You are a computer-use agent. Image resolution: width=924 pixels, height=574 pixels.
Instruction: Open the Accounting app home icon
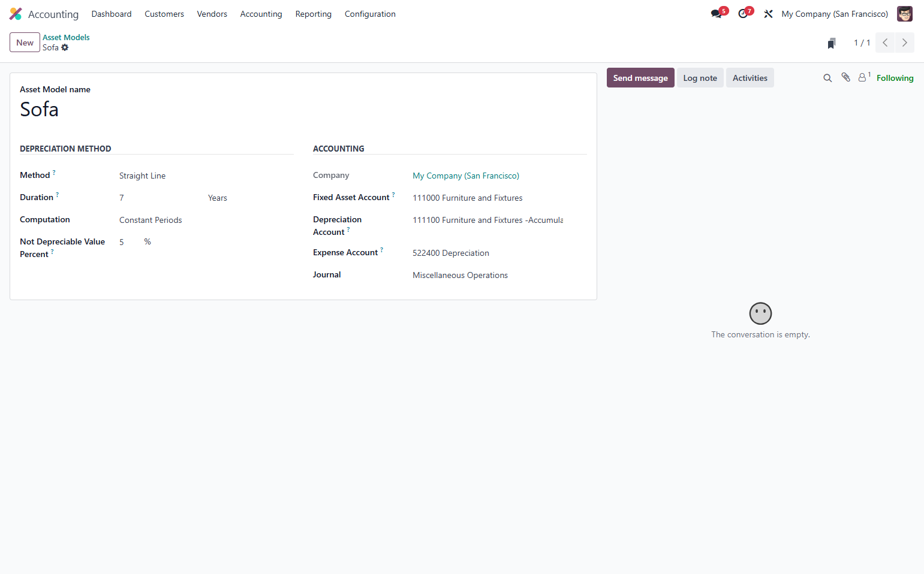pos(16,14)
